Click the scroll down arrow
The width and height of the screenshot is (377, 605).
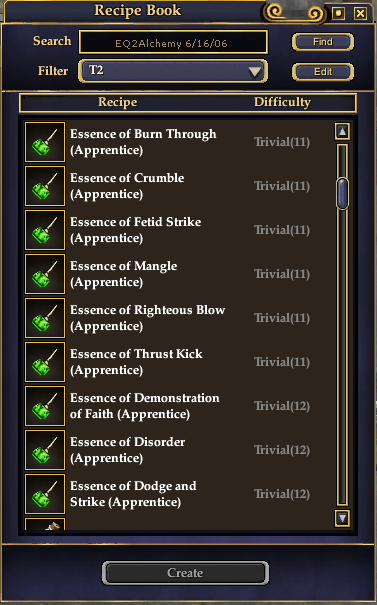(x=342, y=518)
